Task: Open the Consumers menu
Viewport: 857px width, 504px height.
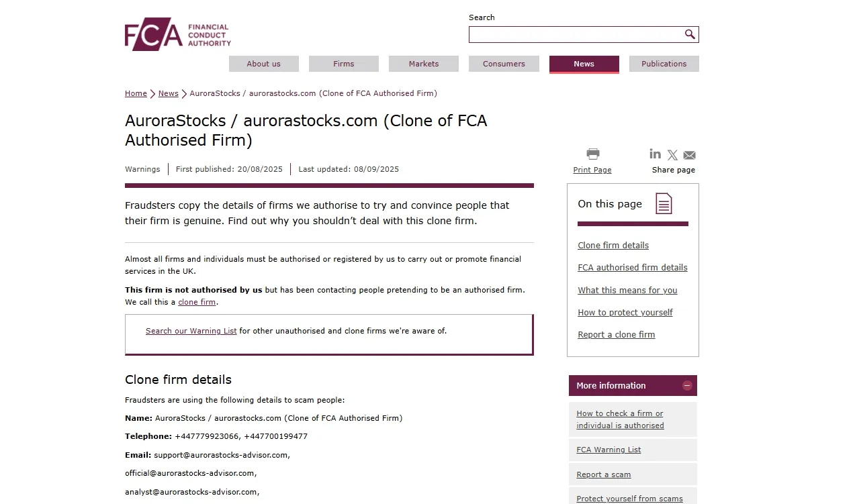Action: click(504, 64)
